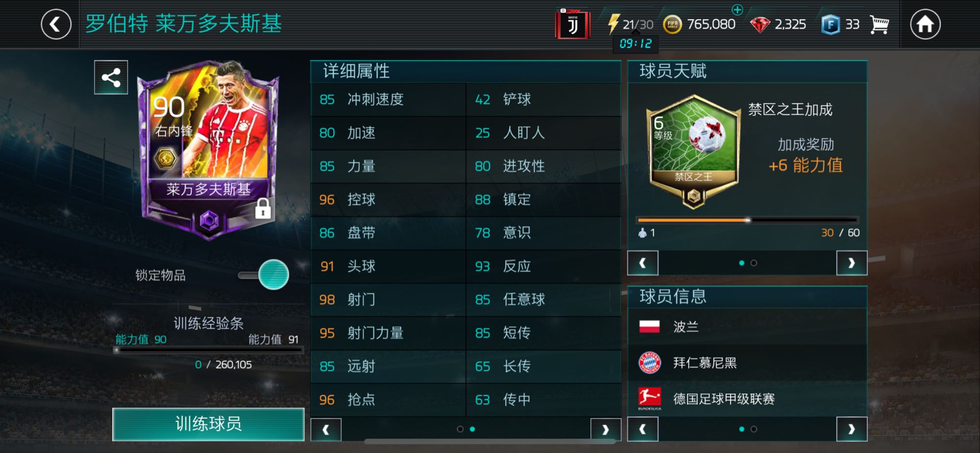Show next page of 详细属性 stats

coord(606,430)
